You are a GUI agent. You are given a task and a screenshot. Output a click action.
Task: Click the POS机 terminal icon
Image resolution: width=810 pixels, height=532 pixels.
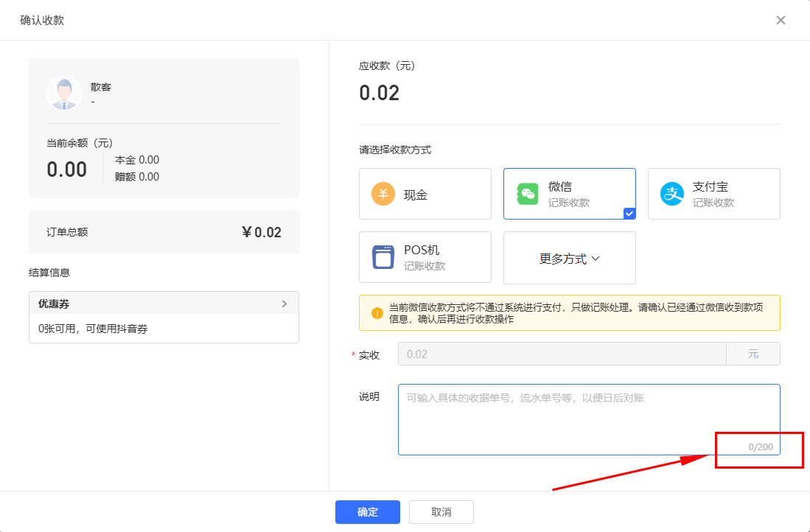(x=383, y=258)
